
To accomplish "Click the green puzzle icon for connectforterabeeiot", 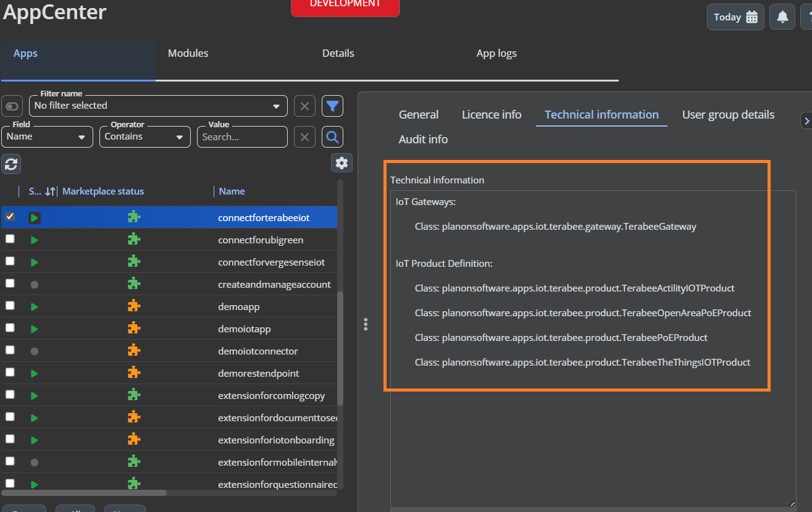I will point(134,217).
